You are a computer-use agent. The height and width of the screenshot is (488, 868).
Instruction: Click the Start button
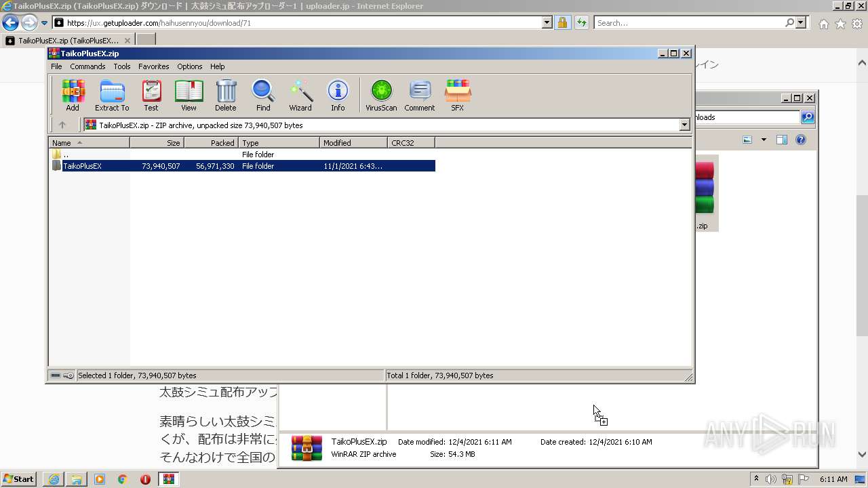coord(19,479)
